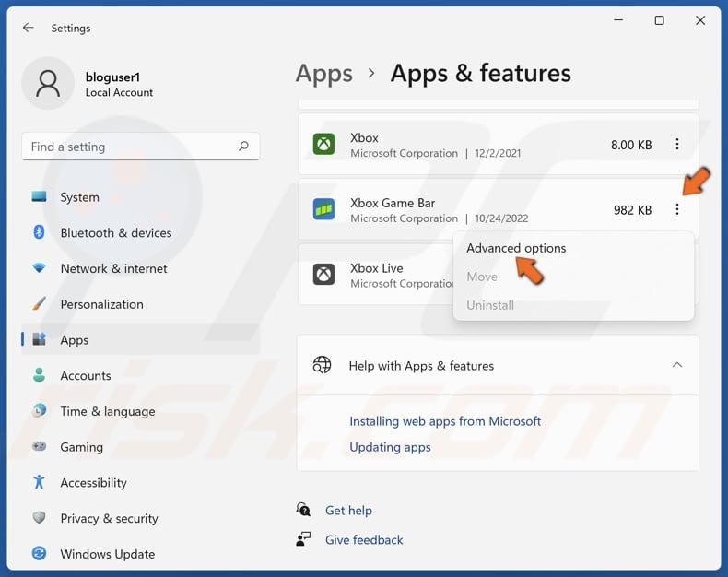Open the Installing web apps from Microsoft link
728x577 pixels.
point(445,421)
